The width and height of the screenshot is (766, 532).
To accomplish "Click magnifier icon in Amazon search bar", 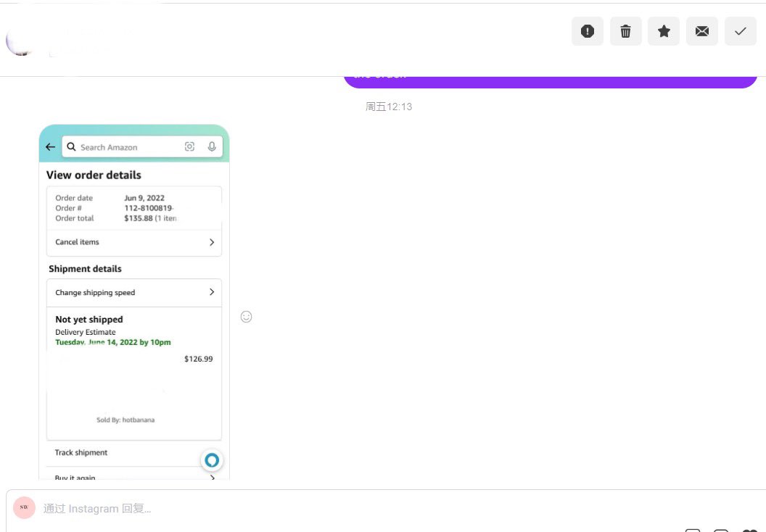I will [x=71, y=146].
